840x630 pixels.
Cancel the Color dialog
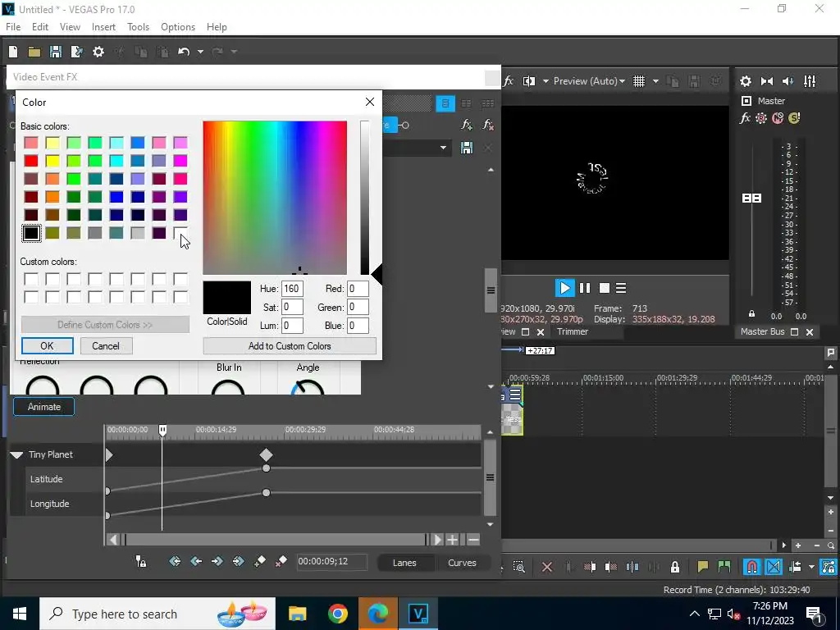(x=106, y=346)
